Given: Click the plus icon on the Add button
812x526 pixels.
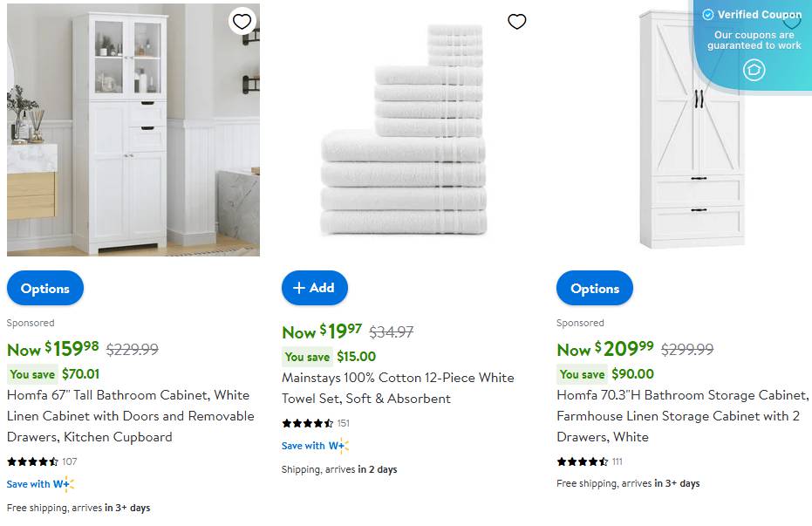Looking at the screenshot, I should (x=298, y=288).
